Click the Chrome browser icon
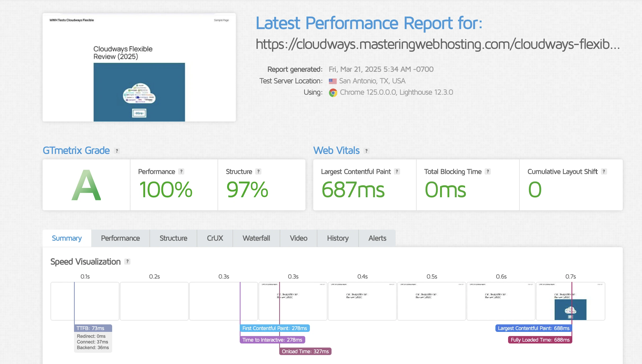642x364 pixels. (333, 93)
